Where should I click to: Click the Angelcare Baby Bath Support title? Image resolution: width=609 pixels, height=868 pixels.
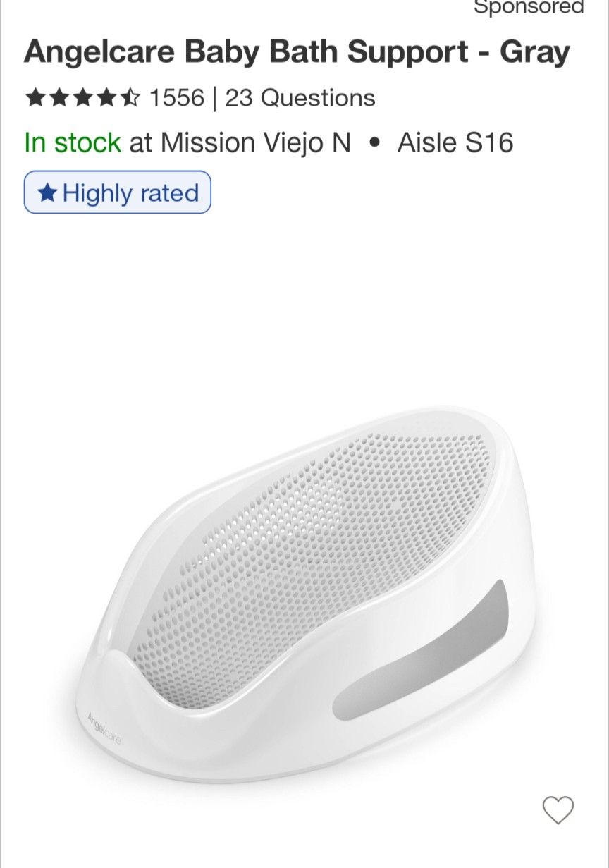pos(297,53)
